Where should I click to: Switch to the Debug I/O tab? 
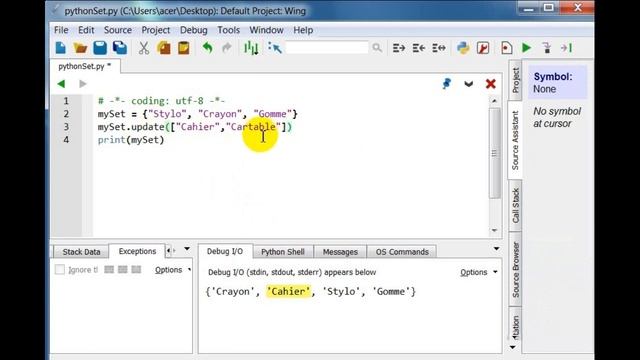point(225,251)
